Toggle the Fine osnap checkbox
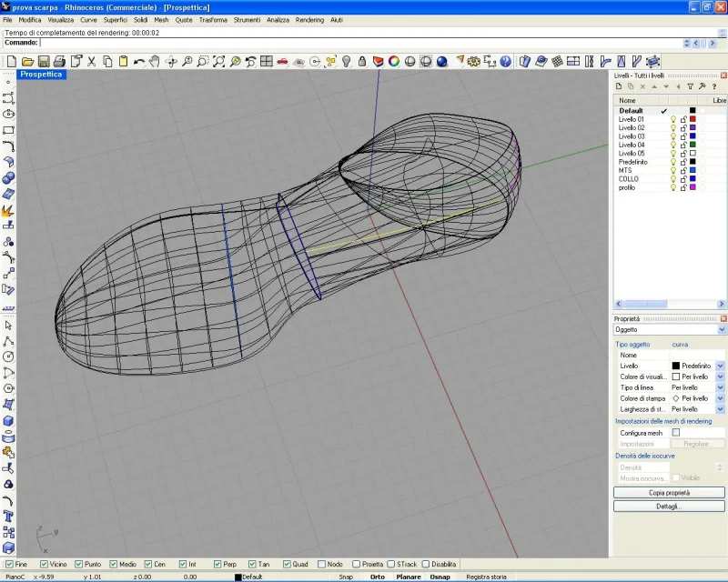Image resolution: width=728 pixels, height=582 pixels. pyautogui.click(x=9, y=565)
